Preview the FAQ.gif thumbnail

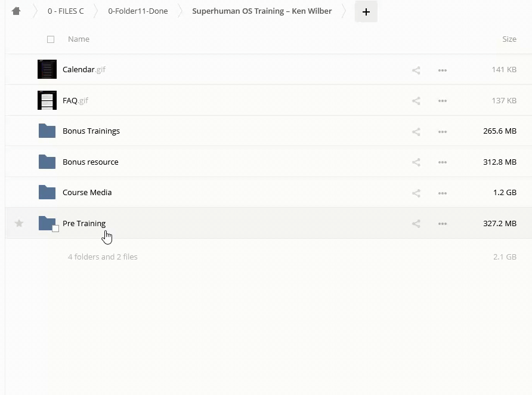pyautogui.click(x=47, y=100)
